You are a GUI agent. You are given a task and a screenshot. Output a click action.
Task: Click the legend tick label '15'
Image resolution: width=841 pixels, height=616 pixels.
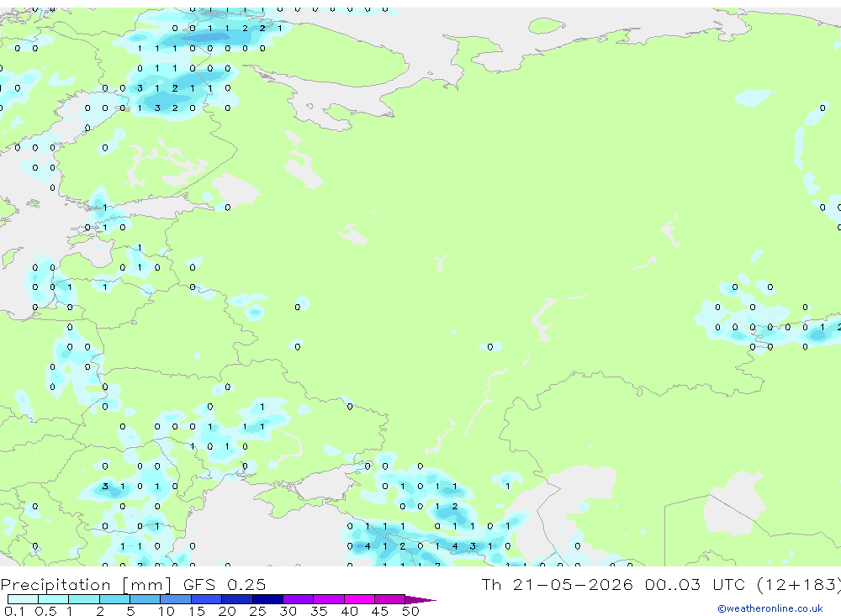197,611
